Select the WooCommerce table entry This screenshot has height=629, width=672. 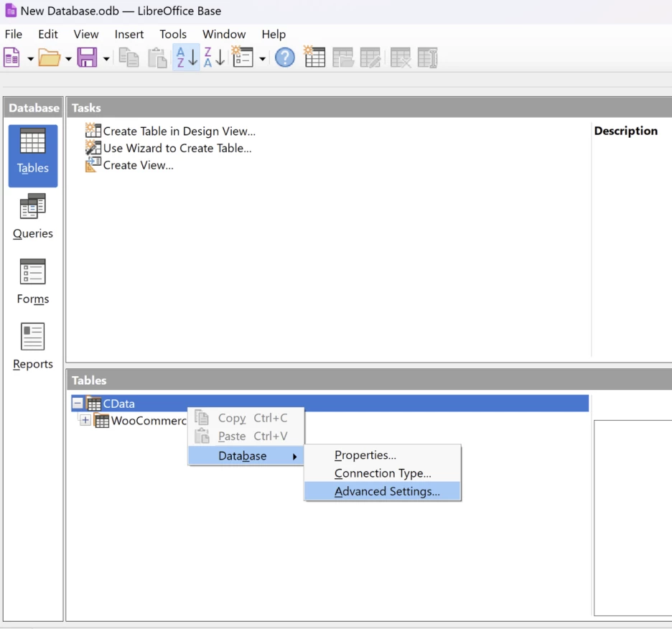149,421
